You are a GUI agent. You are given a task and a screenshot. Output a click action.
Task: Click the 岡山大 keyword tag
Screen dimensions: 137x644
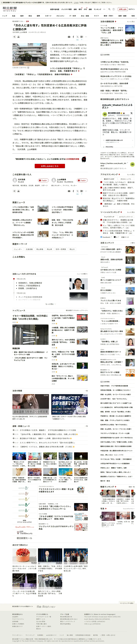[72, 249]
